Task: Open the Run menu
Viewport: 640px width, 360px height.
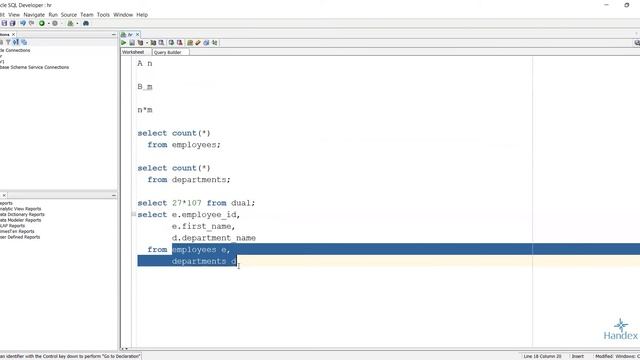Action: (x=53, y=15)
